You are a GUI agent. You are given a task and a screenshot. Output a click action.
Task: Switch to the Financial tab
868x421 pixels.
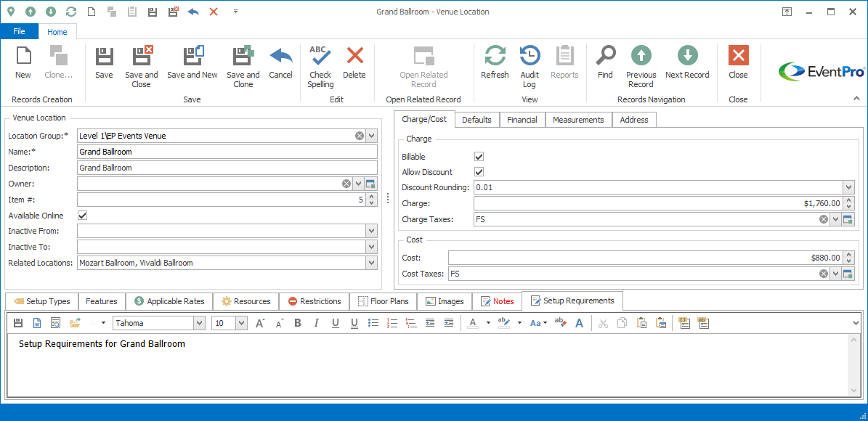click(x=522, y=120)
